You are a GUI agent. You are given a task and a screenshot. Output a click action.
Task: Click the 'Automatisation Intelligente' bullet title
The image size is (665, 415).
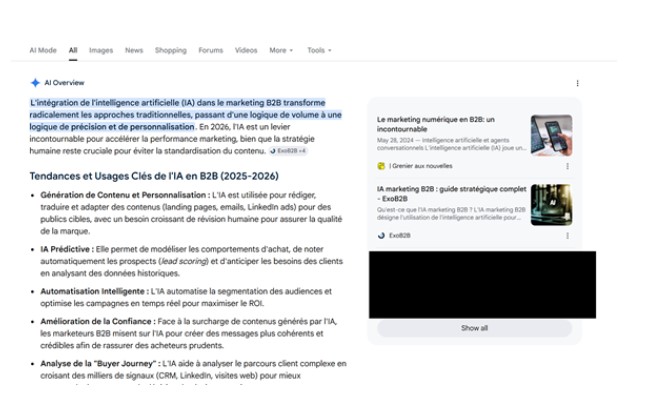click(x=95, y=291)
